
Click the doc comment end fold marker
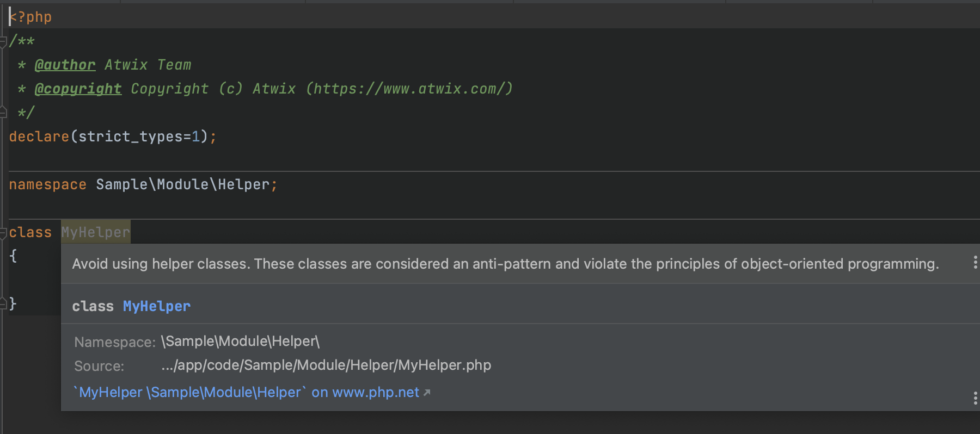tap(3, 113)
